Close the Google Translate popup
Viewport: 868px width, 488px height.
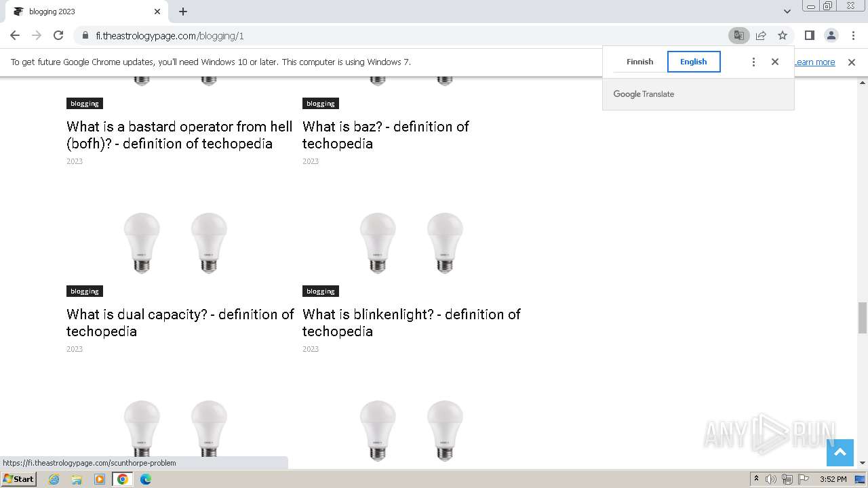click(775, 62)
